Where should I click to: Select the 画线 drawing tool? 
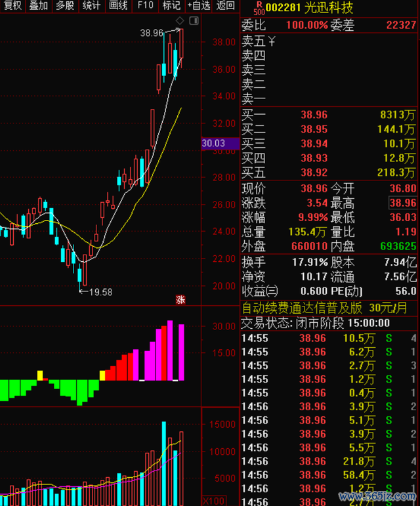[x=118, y=6]
